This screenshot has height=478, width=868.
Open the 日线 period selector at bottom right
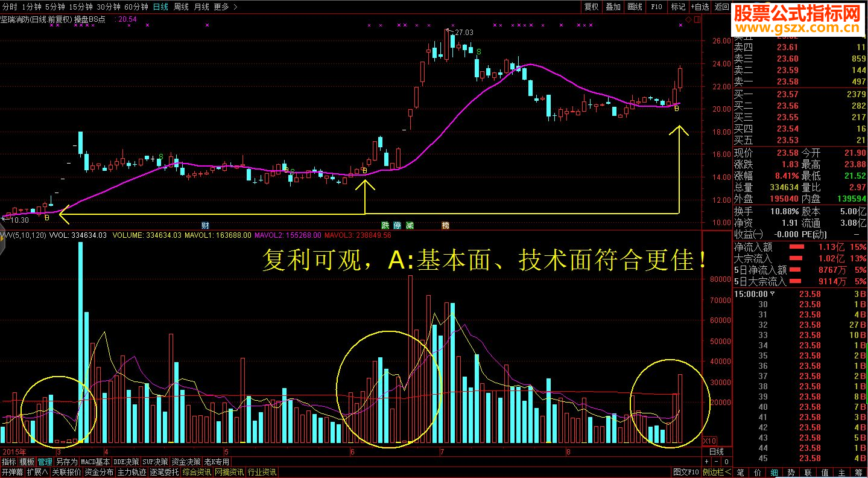tap(717, 452)
